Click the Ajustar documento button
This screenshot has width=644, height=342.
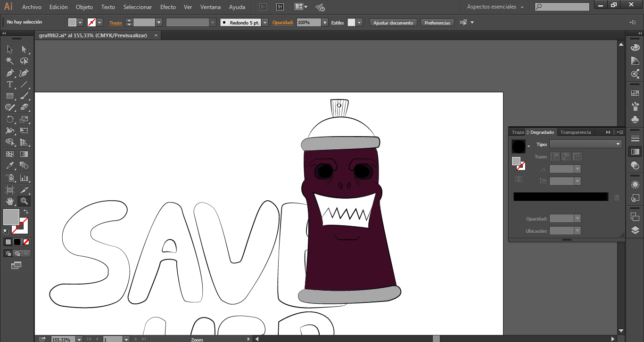coord(393,23)
